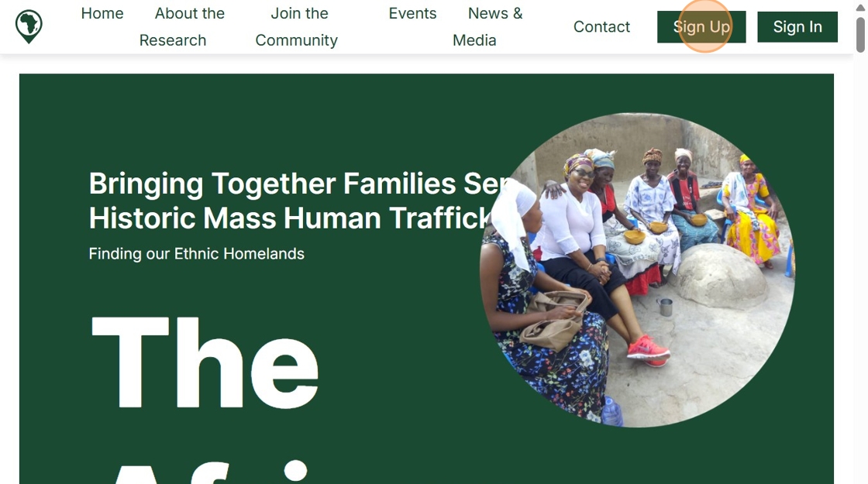Image resolution: width=868 pixels, height=484 pixels.
Task: Click the vertical scrollbar thumb
Action: tap(859, 34)
